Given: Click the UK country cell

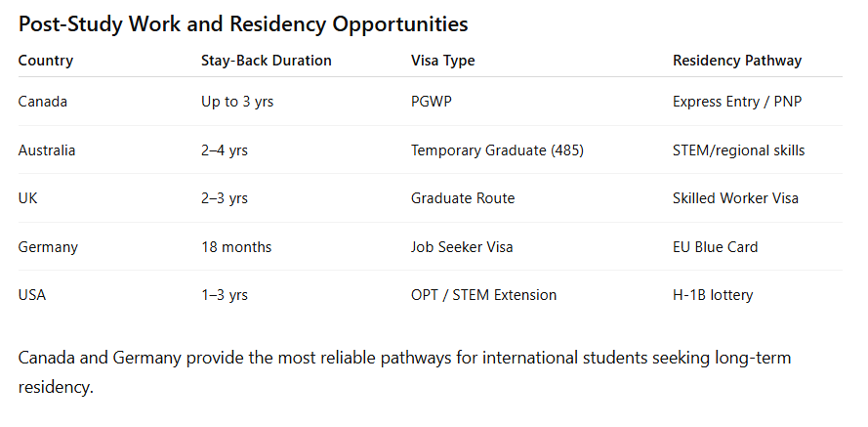Looking at the screenshot, I should (28, 198).
